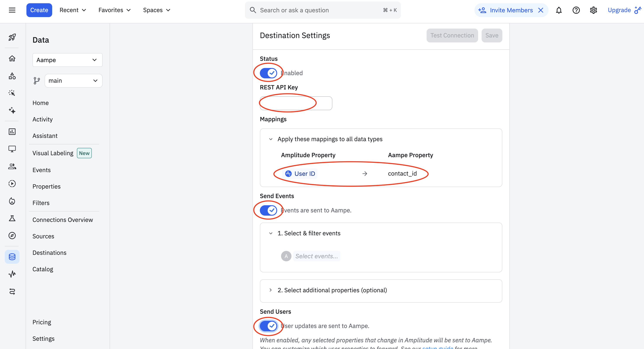
Task: Click the notifications bell icon
Action: click(559, 10)
